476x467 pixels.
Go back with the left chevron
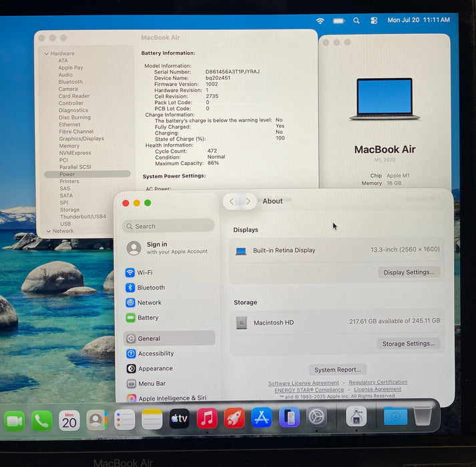tap(232, 201)
